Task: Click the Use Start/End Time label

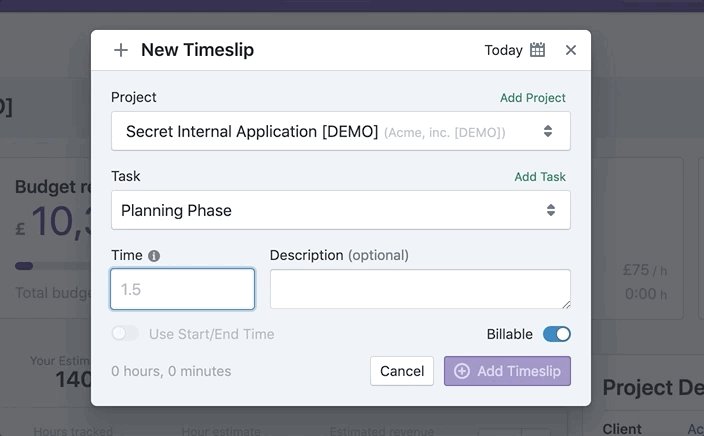Action: (x=211, y=334)
